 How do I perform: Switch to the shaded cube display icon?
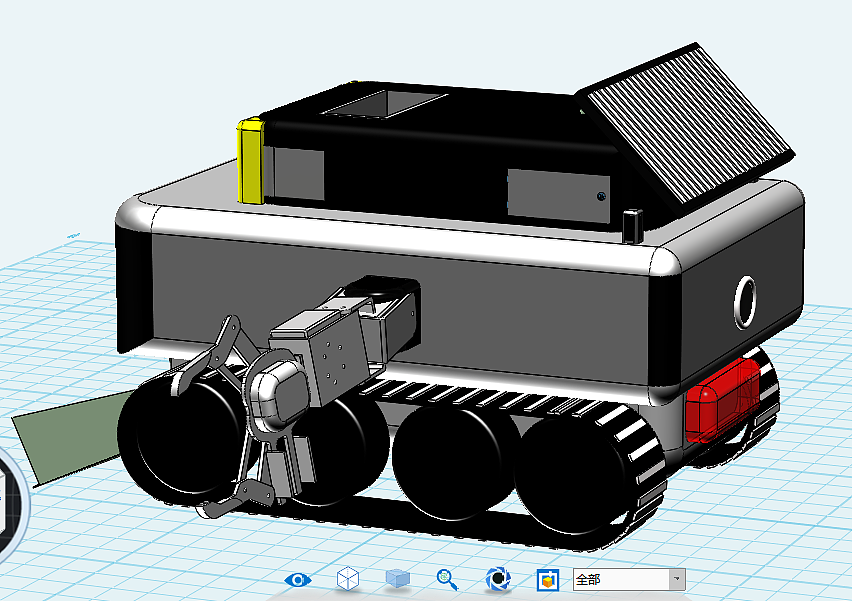397,578
